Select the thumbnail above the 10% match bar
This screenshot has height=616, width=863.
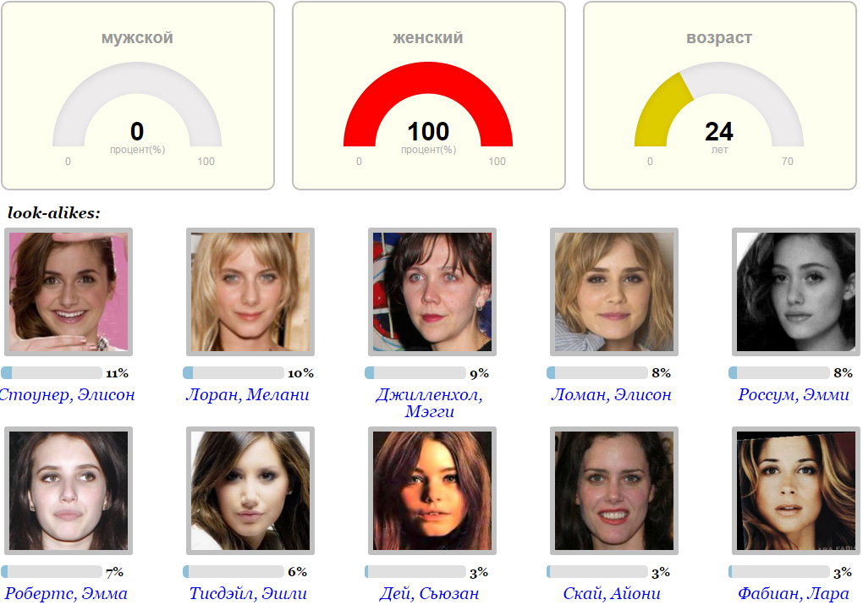(250, 292)
